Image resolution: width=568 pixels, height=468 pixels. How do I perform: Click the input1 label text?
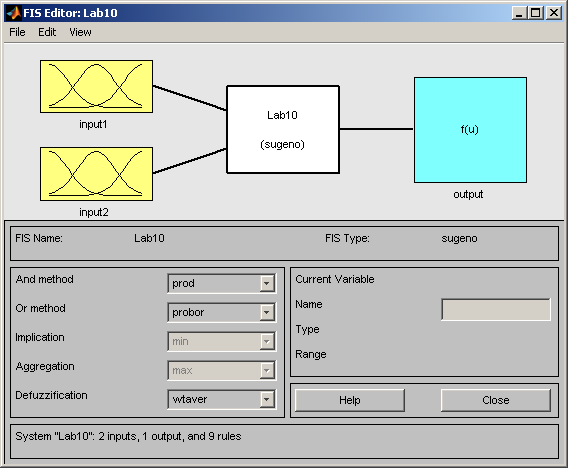[93, 125]
